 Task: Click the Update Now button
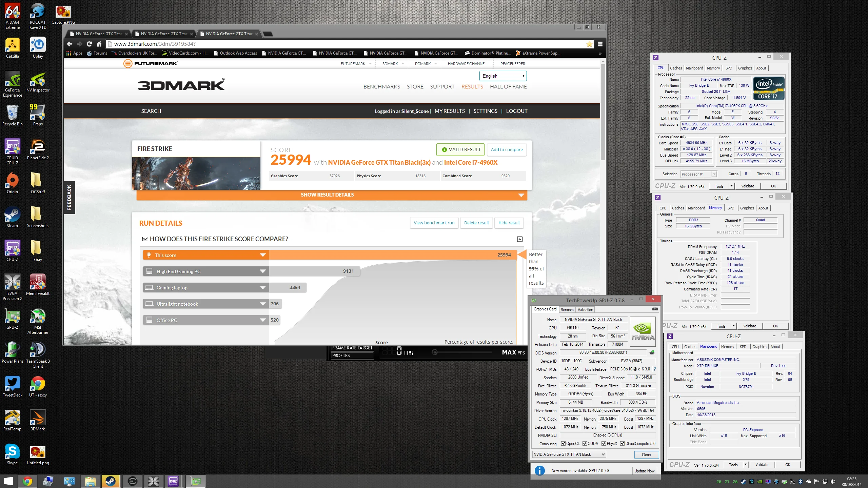coord(644,471)
